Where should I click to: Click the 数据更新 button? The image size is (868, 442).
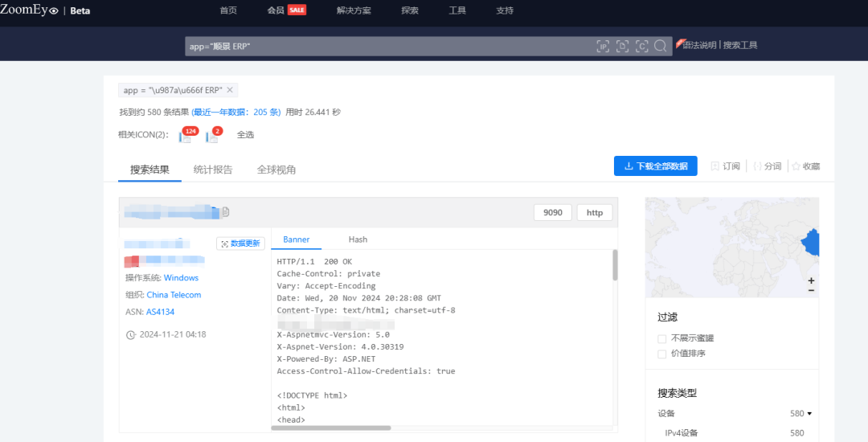(x=240, y=244)
